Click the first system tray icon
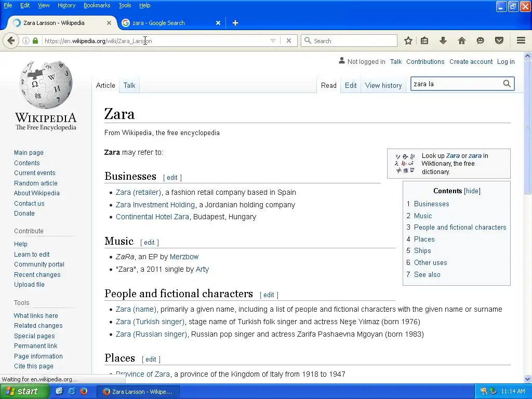Viewport: 532px width, 399px height. tap(484, 392)
